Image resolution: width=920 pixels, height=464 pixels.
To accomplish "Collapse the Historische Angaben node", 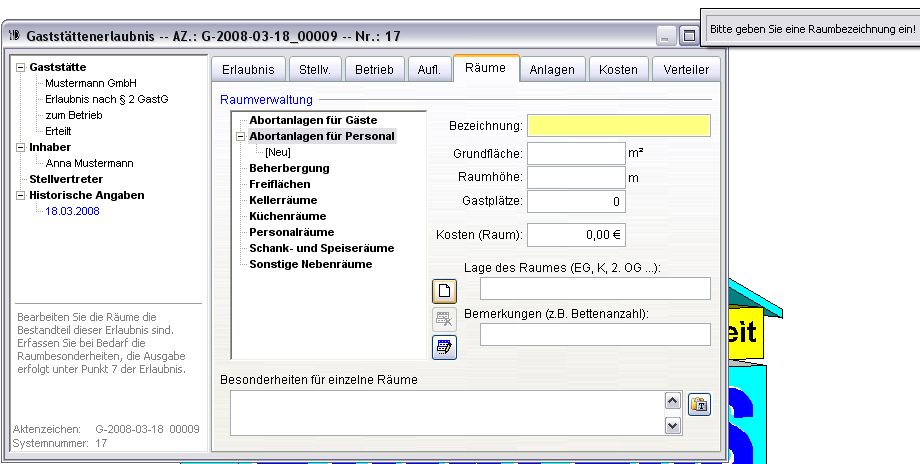I will (21, 195).
